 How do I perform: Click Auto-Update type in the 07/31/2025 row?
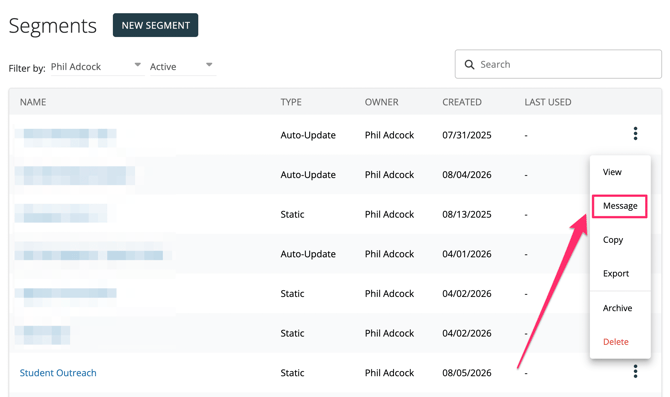(308, 135)
